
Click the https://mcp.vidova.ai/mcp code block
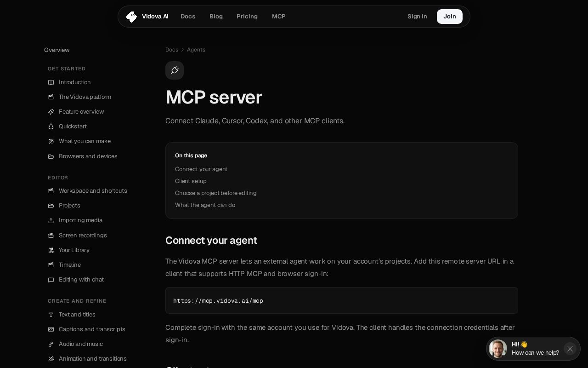tap(342, 300)
